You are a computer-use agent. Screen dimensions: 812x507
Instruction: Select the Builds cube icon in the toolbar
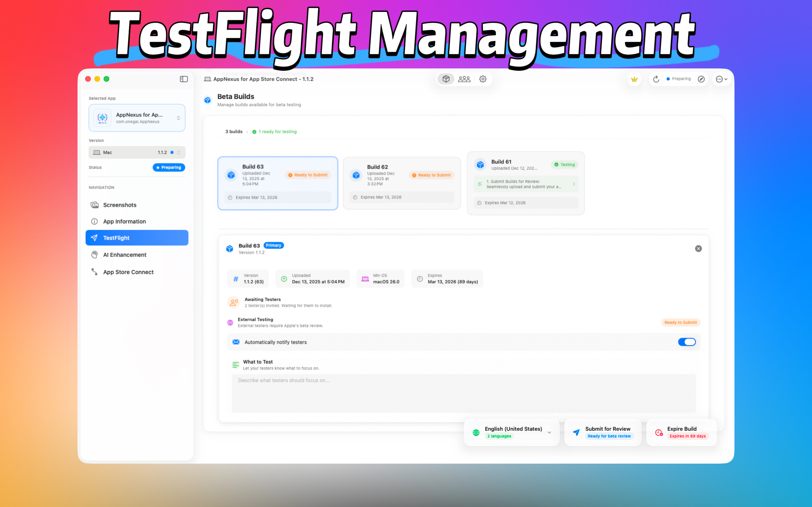pos(445,79)
